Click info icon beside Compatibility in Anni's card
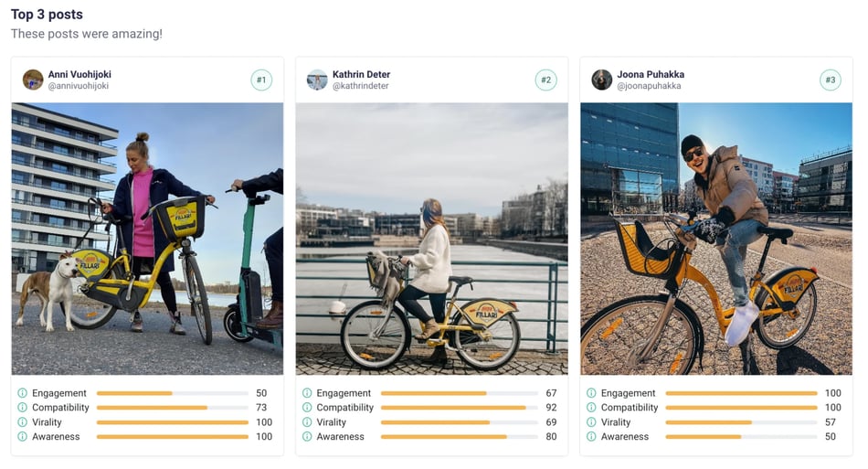The width and height of the screenshot is (868, 469). click(x=22, y=408)
